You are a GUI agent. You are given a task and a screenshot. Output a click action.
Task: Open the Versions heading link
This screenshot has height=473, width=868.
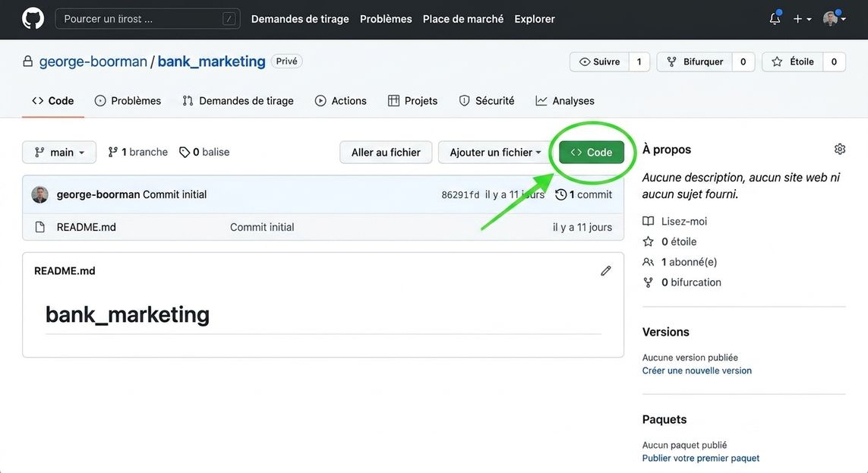[x=665, y=332]
